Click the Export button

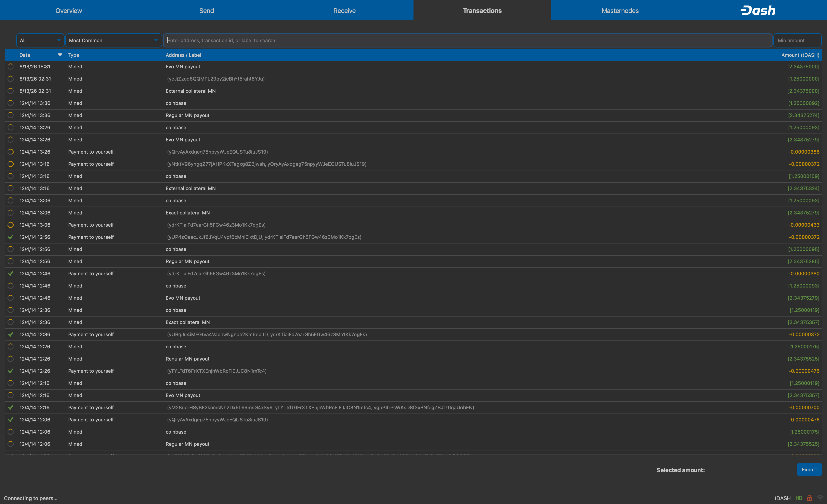(x=809, y=470)
